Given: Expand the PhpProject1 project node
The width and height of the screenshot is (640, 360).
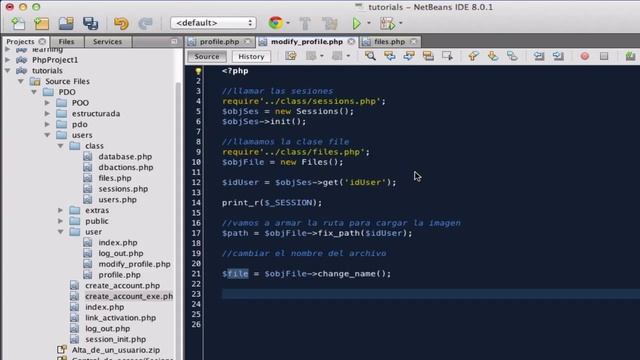Looking at the screenshot, I should [x=7, y=60].
